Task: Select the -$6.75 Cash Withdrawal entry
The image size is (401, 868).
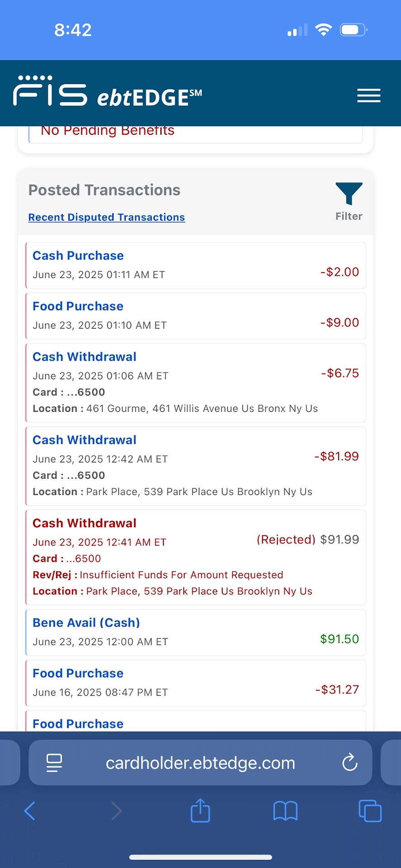Action: coord(196,383)
